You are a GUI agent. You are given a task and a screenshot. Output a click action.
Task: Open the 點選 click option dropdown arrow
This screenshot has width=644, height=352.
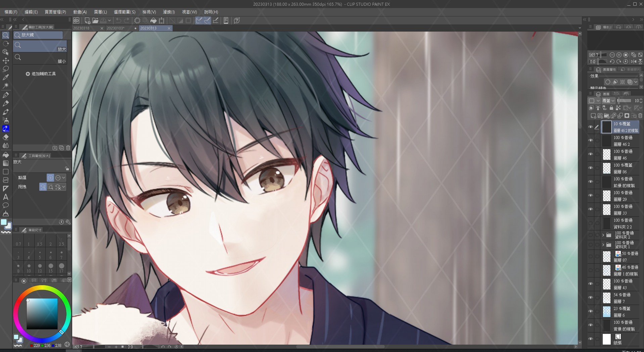click(64, 178)
